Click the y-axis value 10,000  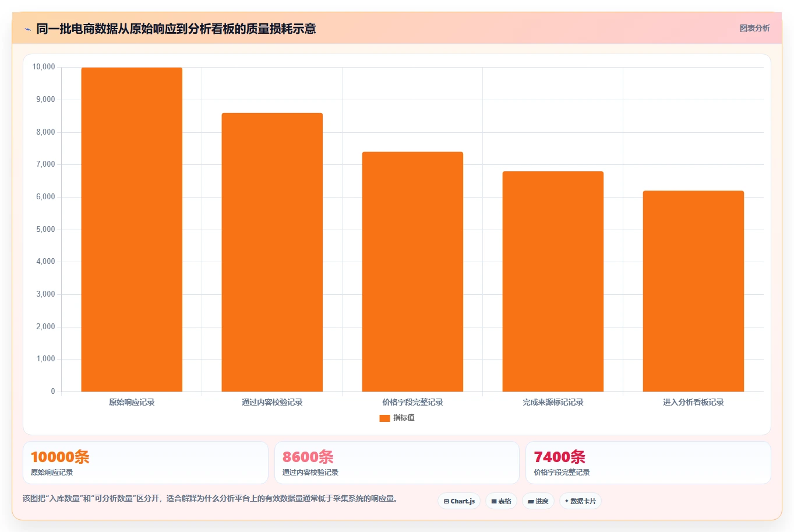pyautogui.click(x=44, y=67)
